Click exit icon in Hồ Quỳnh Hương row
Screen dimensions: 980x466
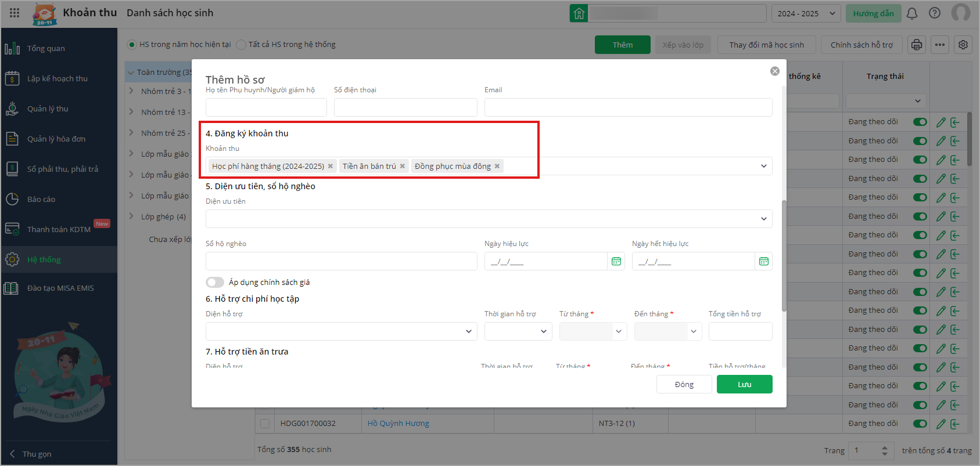point(955,424)
